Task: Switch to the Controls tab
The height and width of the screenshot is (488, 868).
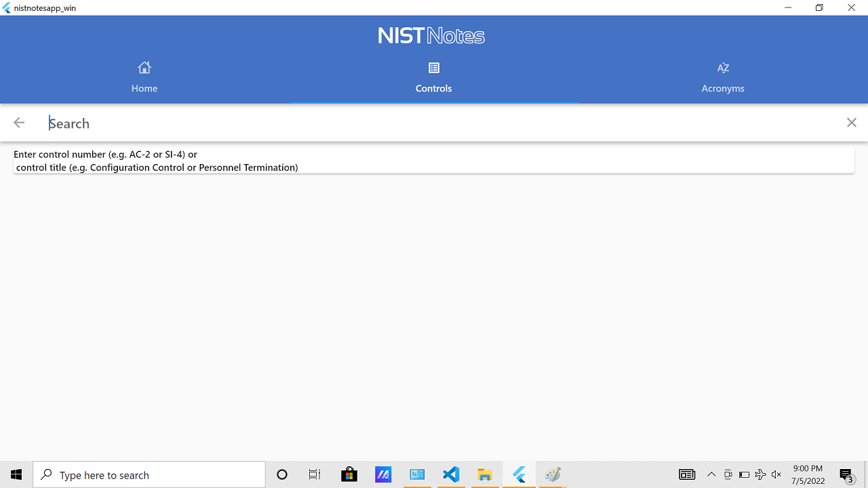Action: pos(434,77)
